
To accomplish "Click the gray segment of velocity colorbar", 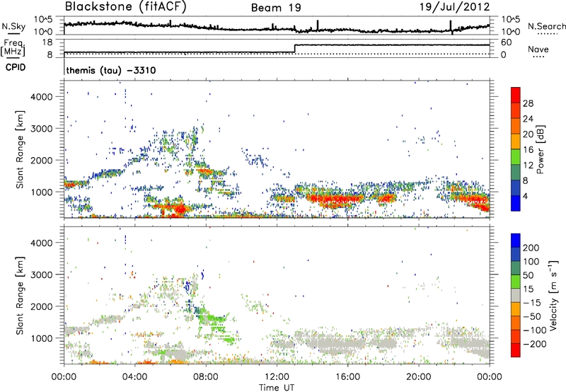I will pyautogui.click(x=516, y=295).
